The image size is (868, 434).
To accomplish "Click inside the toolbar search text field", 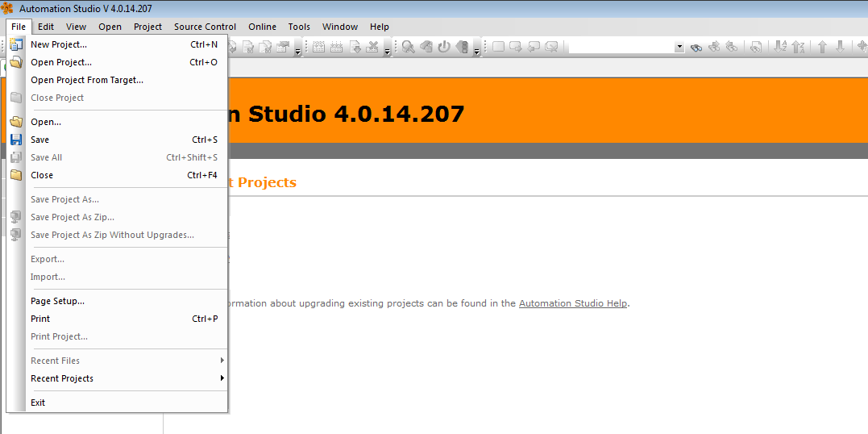I will 621,48.
